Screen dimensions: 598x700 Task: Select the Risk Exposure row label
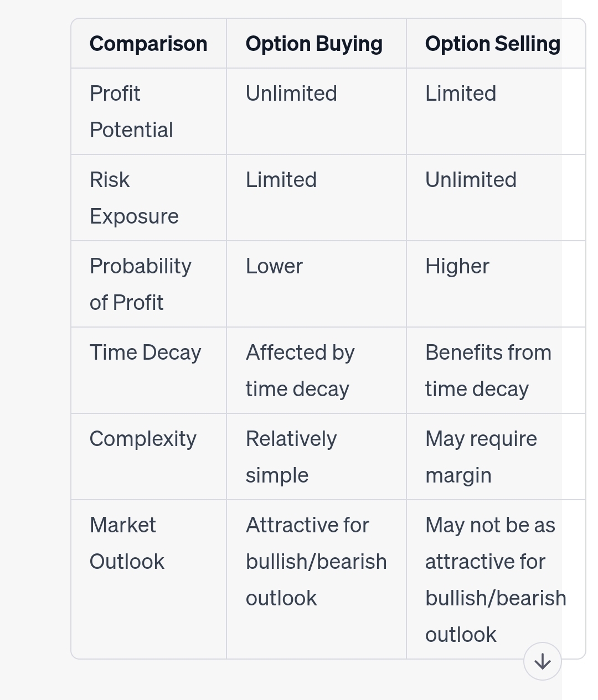pos(134,198)
